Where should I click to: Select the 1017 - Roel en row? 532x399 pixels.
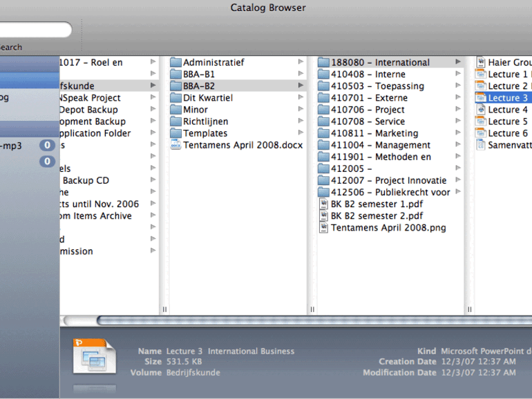pyautogui.click(x=109, y=62)
